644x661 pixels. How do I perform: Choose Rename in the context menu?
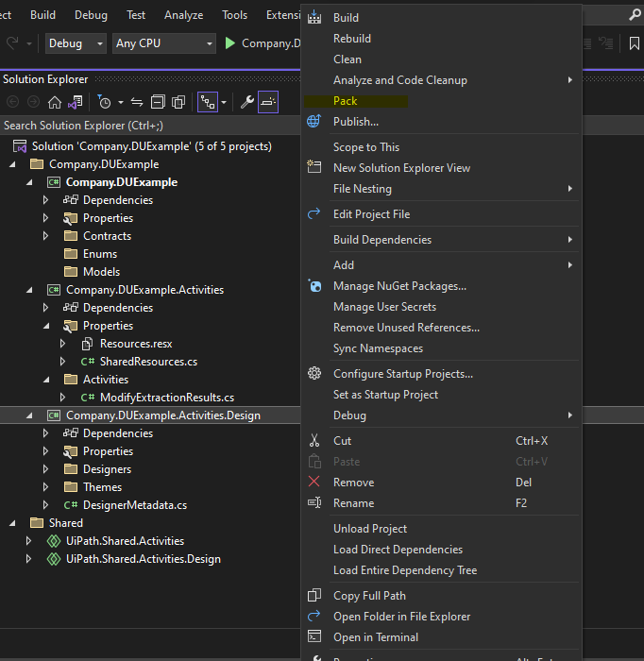tap(441, 503)
